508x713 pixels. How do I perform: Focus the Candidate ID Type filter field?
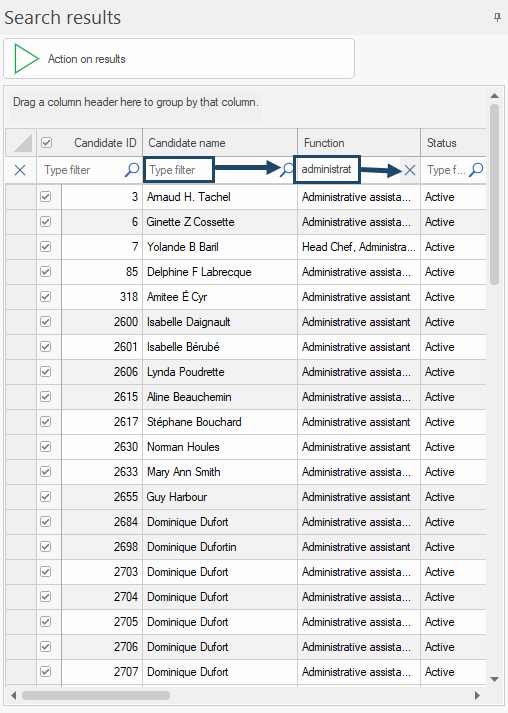click(81, 170)
